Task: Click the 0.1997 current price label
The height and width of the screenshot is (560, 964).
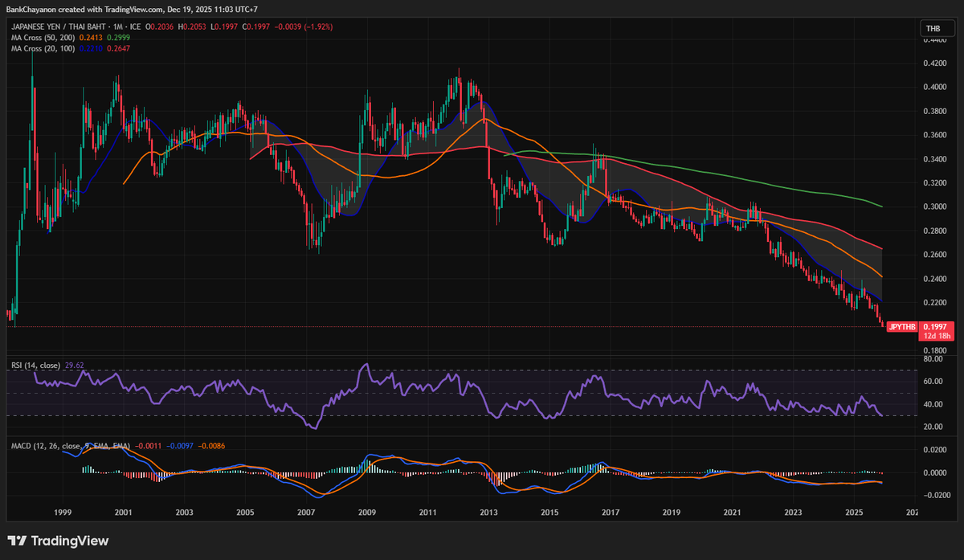Action: pyautogui.click(x=935, y=327)
